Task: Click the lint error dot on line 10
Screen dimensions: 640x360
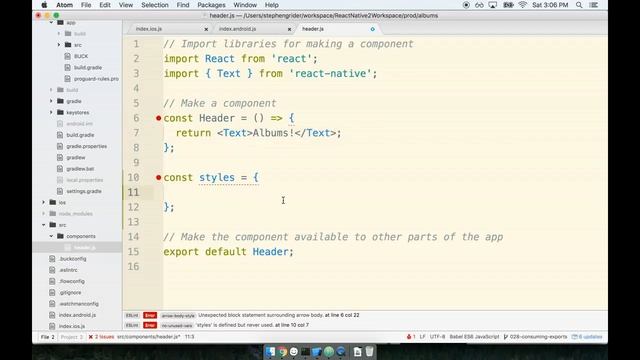Action: pyautogui.click(x=158, y=178)
